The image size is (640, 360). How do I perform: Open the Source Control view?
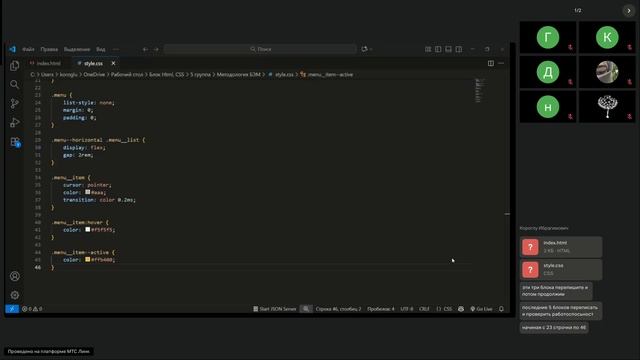click(15, 103)
